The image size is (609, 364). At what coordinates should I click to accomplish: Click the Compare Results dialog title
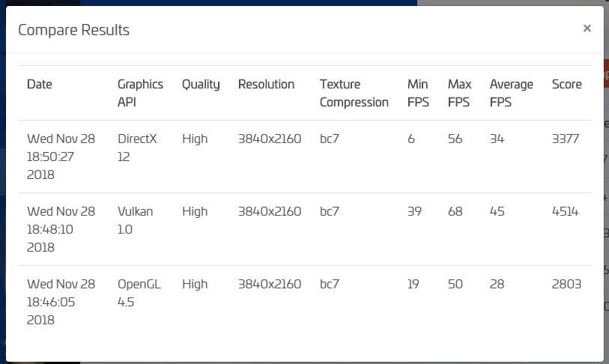[x=74, y=30]
